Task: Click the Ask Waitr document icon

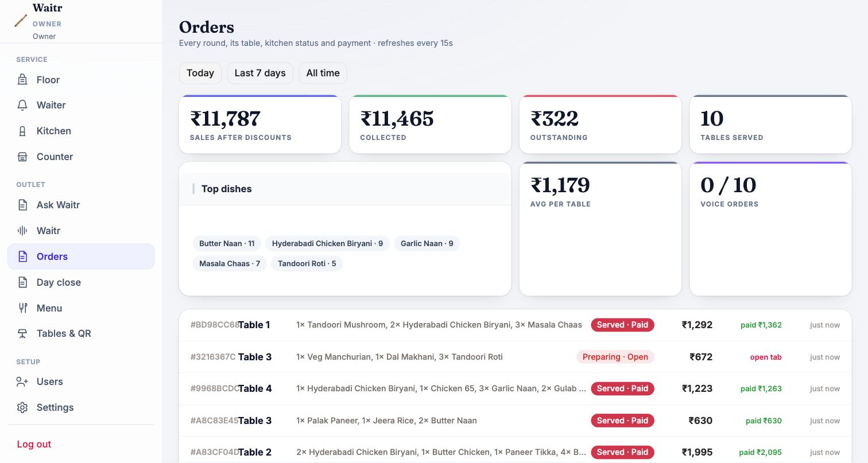Action: pos(22,205)
